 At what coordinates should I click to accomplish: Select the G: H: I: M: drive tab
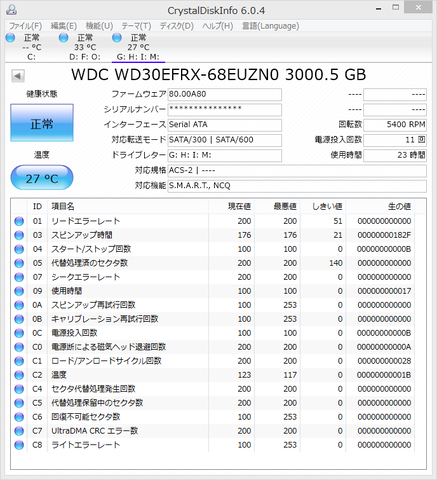(x=138, y=47)
